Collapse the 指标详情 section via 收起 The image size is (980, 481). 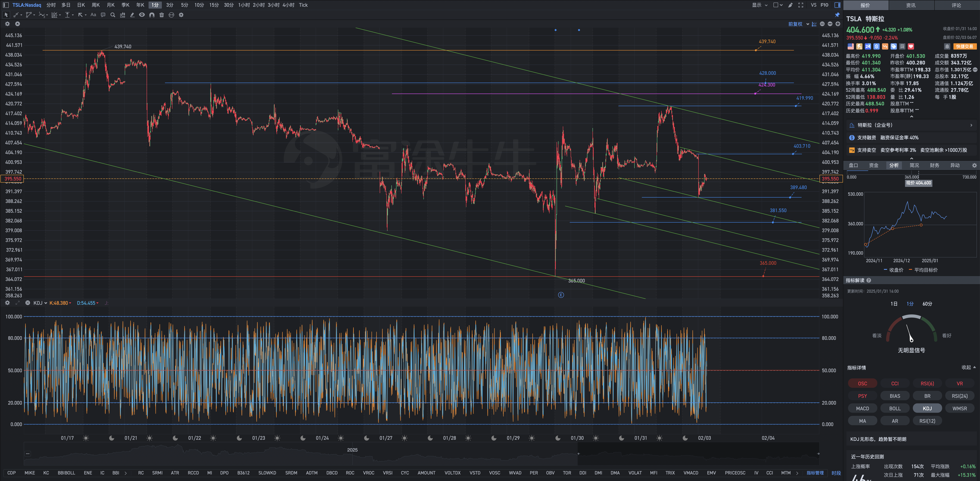point(969,367)
